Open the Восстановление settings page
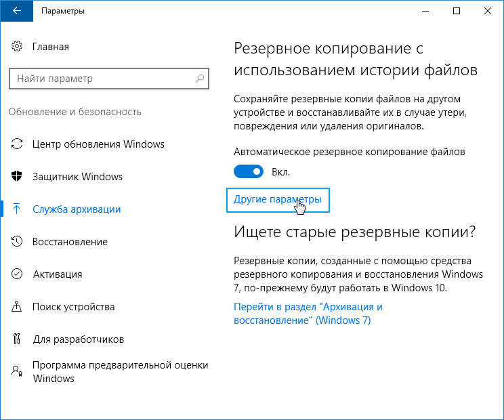This screenshot has width=504, height=420. [70, 242]
